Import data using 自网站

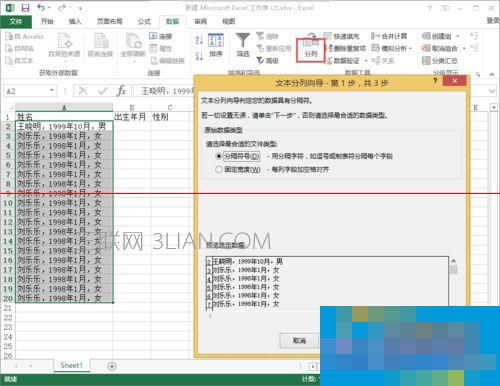tap(20, 49)
